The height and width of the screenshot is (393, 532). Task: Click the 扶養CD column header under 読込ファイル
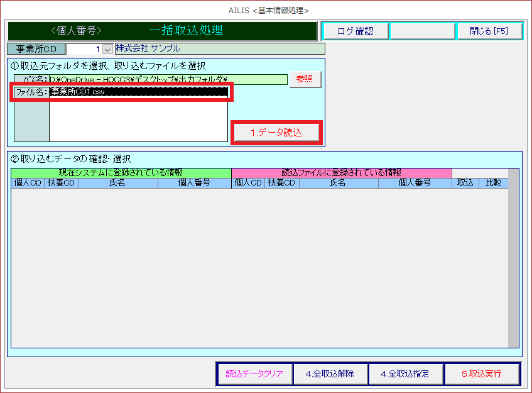[282, 184]
